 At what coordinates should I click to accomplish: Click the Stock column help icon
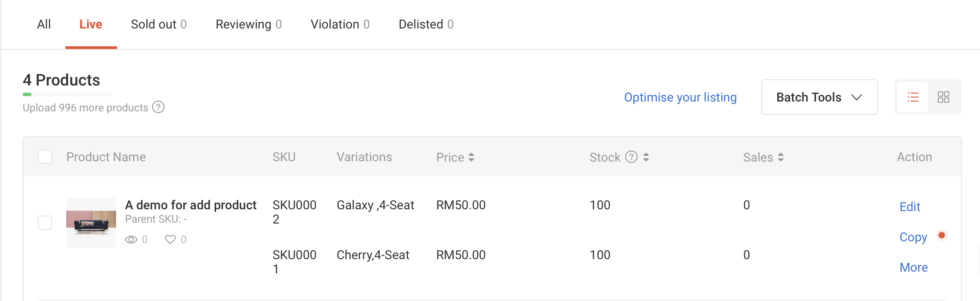coord(631,157)
